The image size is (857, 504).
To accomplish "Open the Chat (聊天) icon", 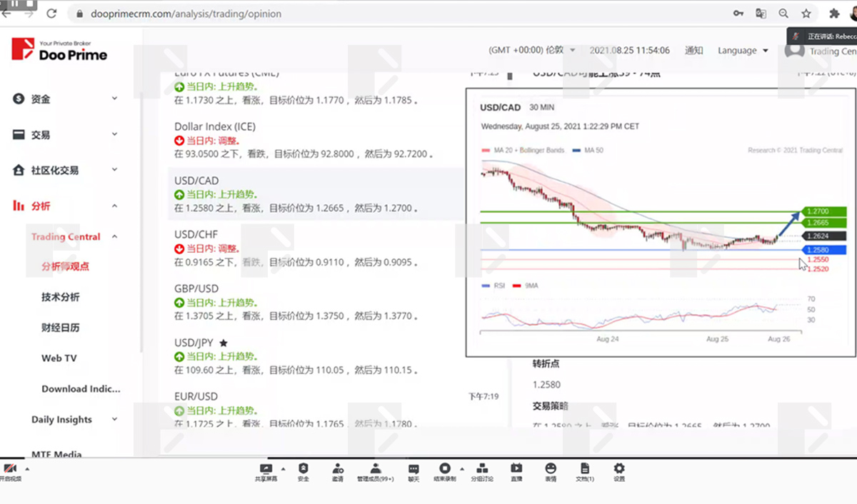I will click(x=414, y=470).
